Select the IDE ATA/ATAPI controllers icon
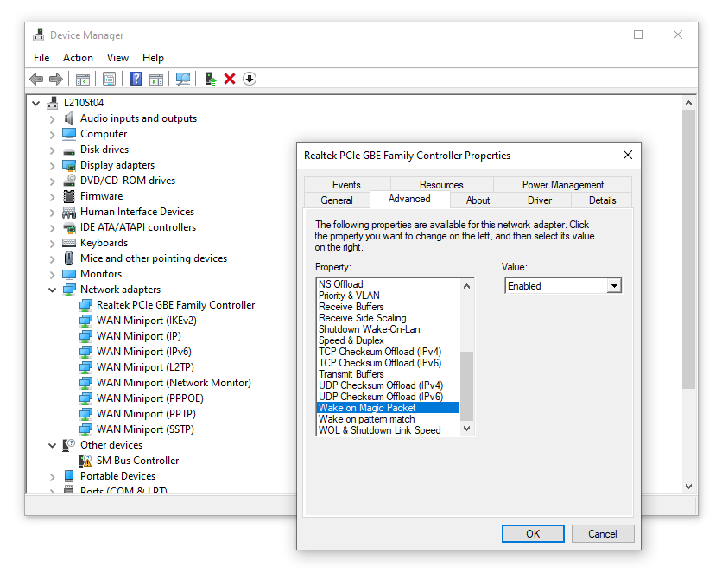Image resolution: width=728 pixels, height=579 pixels. click(69, 227)
